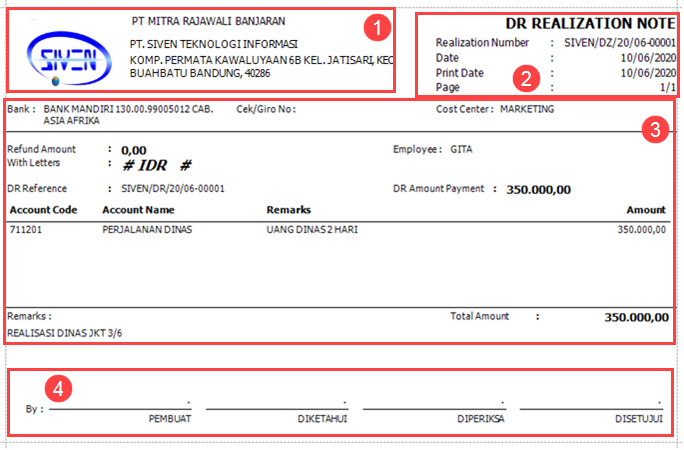Click the Total Amount label
684x450 pixels.
tap(479, 316)
